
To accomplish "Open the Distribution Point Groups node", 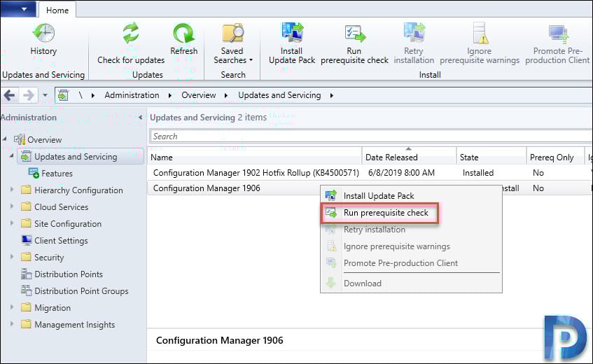I will click(81, 291).
